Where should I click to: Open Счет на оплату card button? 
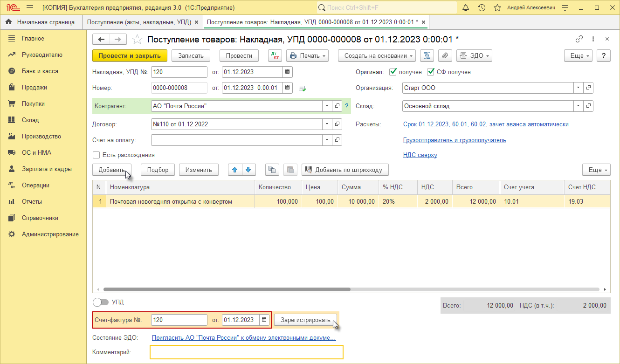coord(338,140)
